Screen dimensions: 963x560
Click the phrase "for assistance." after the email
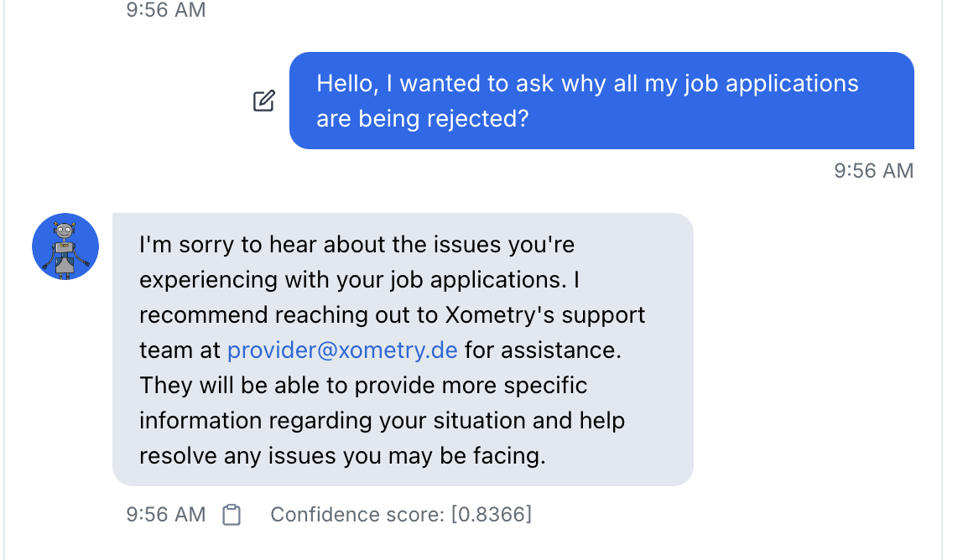(x=543, y=350)
